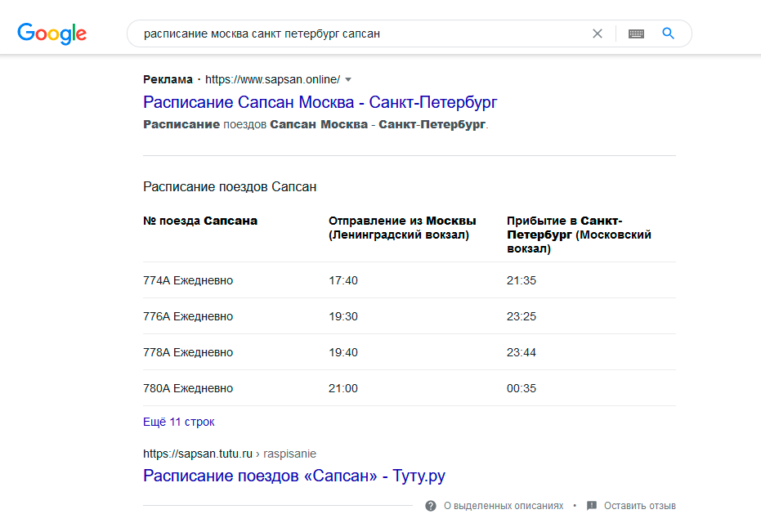The width and height of the screenshot is (761, 532).
Task: Select the 774А Ежедневно train row
Action: click(410, 280)
